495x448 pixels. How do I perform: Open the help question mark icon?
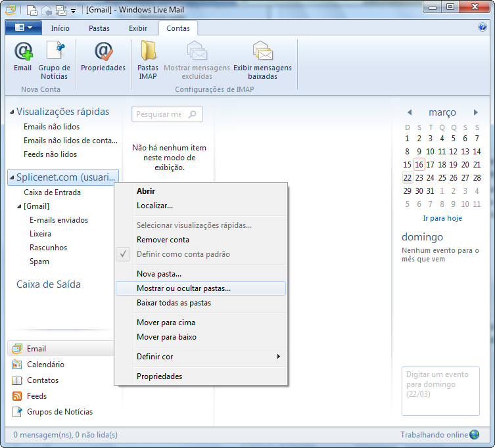click(x=483, y=27)
